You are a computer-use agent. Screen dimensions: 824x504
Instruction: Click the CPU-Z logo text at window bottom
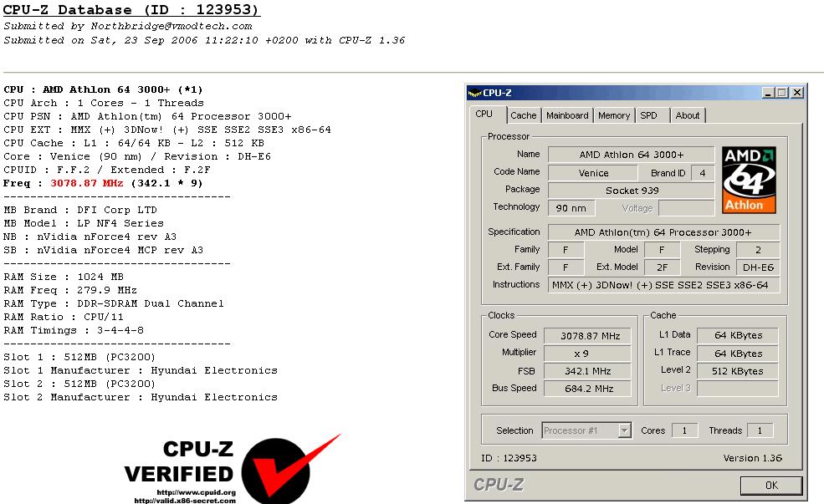[499, 485]
